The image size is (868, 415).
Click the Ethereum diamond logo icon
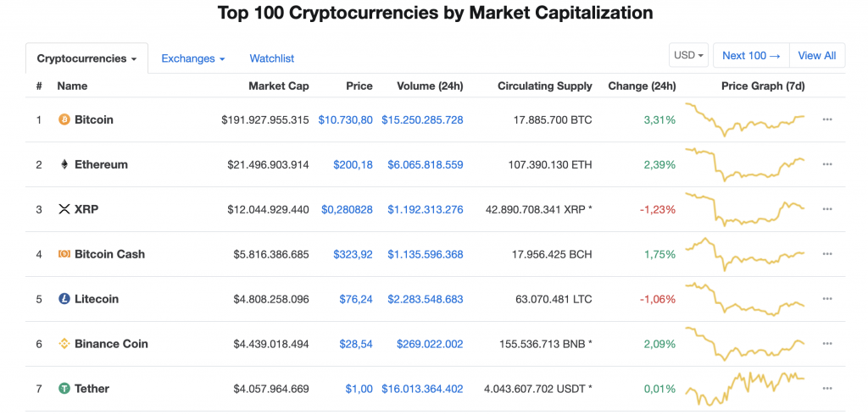(64, 164)
